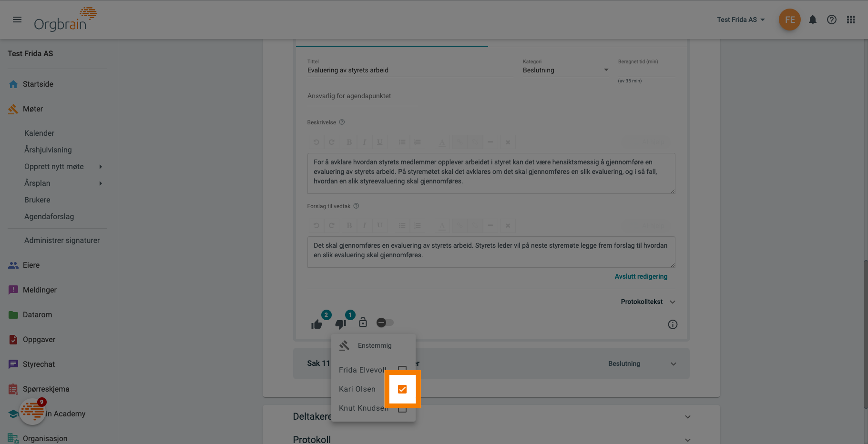Click the help icon beside Beskrivelse
Screen dimensions: 868x444
(x=342, y=122)
